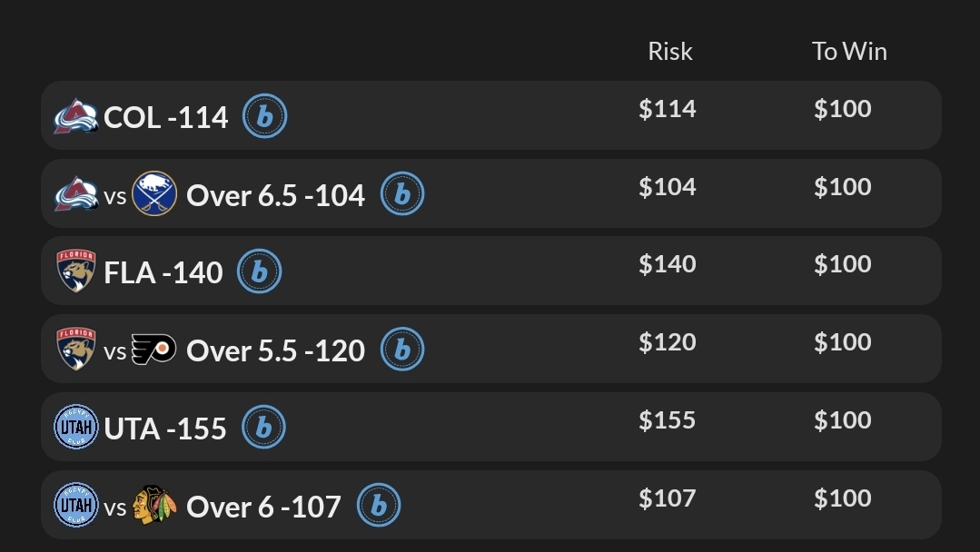The image size is (980, 552).
Task: Click the Buffalo Sabres team logo
Action: (x=153, y=194)
